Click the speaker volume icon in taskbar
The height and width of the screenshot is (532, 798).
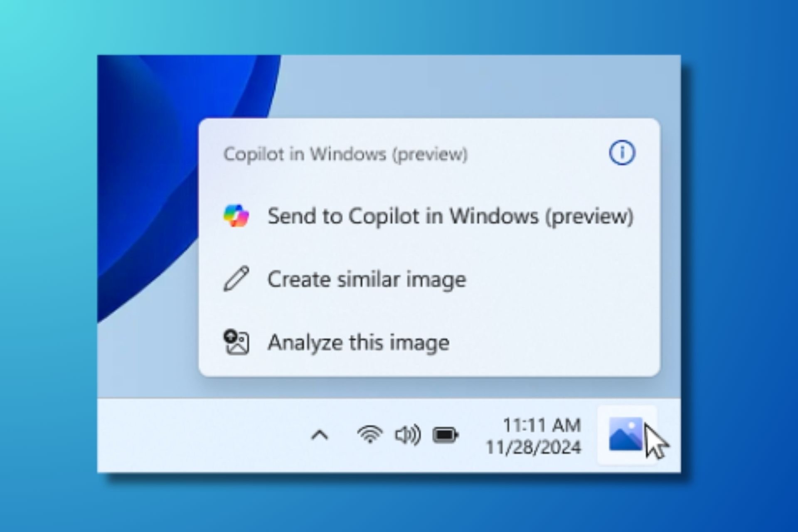point(408,435)
